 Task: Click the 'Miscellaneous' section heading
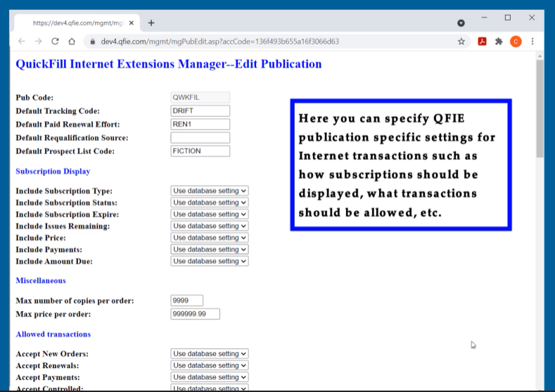(x=41, y=281)
